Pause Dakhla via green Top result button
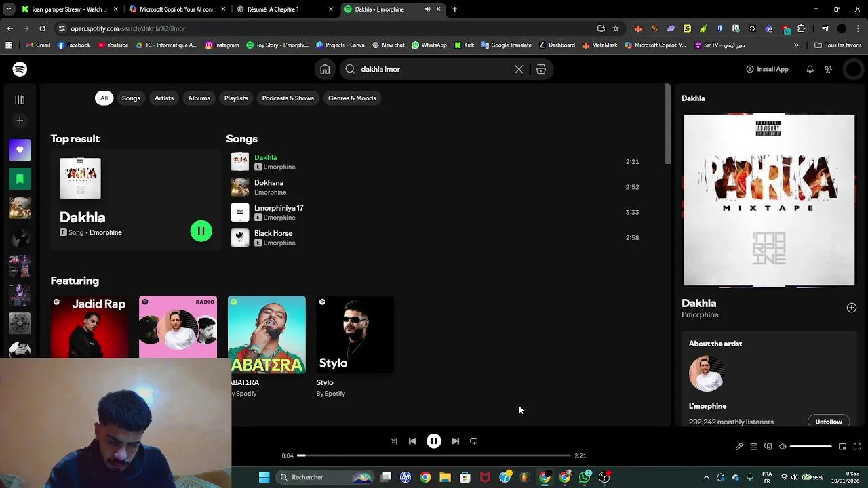Image resolution: width=868 pixels, height=488 pixels. tap(201, 231)
